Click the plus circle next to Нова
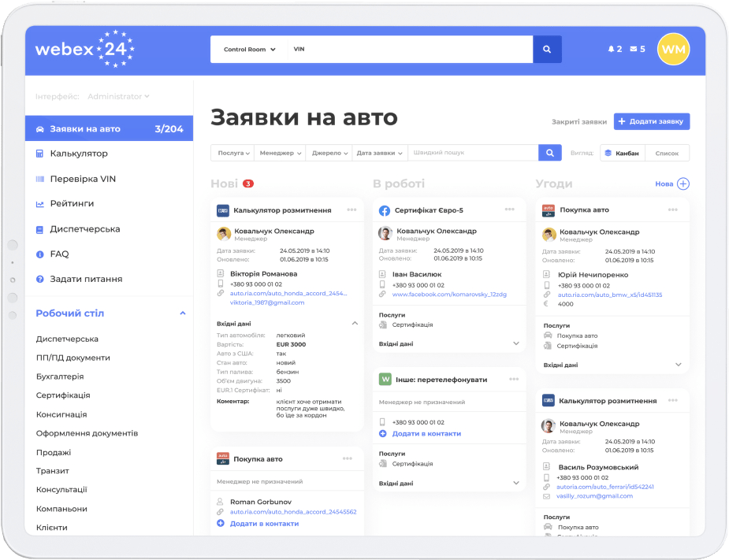Image resolution: width=729 pixels, height=560 pixels. 683,184
